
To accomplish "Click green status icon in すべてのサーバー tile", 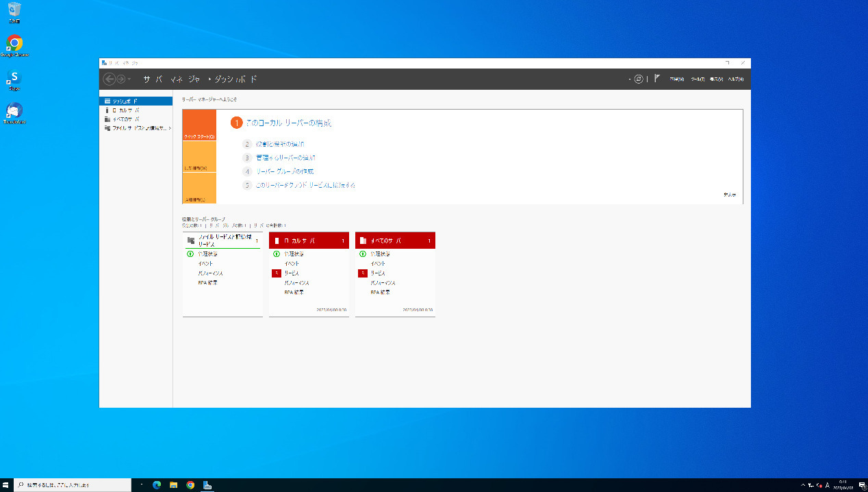I will pos(363,254).
